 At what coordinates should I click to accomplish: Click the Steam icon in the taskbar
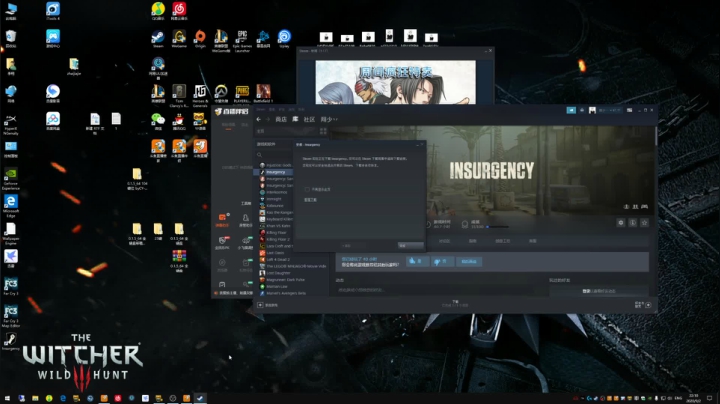(200, 398)
